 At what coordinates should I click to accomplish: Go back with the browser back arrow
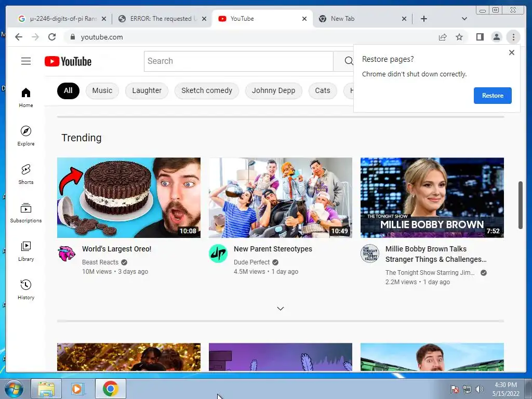[x=18, y=37]
